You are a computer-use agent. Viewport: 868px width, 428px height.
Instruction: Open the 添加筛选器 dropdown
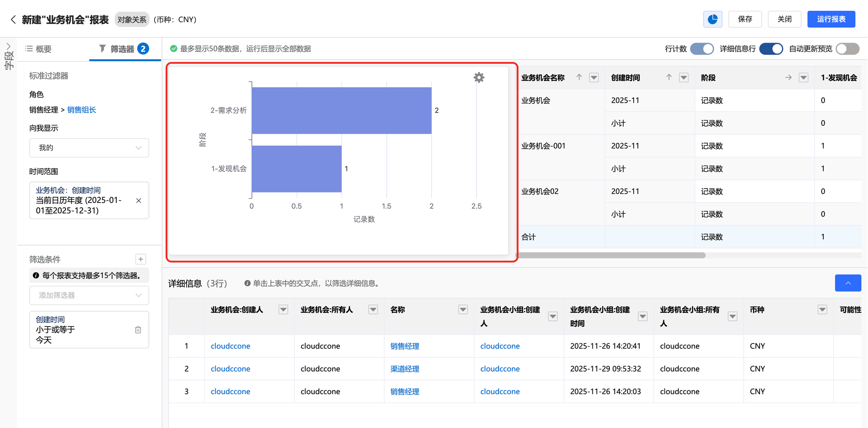[x=89, y=295]
